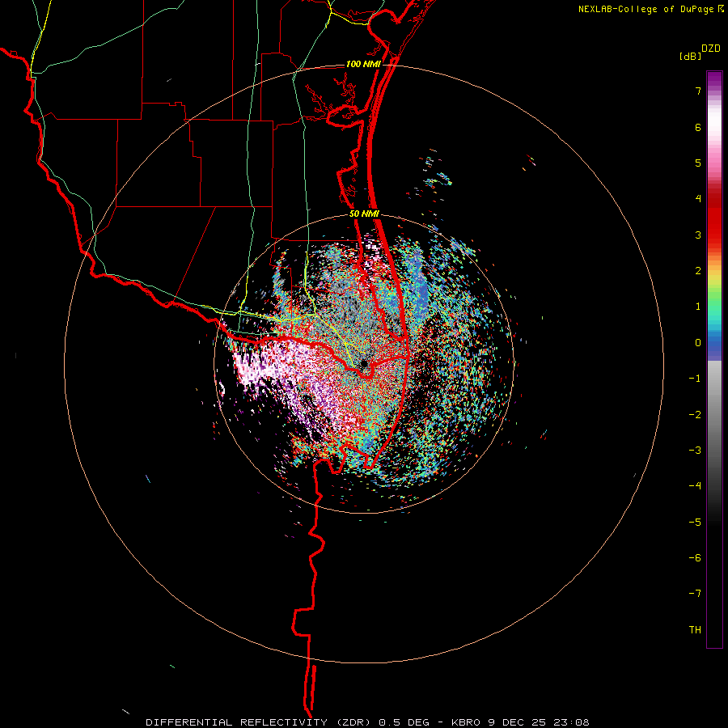Click the 9 DEC 25 23:08 timestamp
Viewport: 728px width, 728px height.
(539, 722)
